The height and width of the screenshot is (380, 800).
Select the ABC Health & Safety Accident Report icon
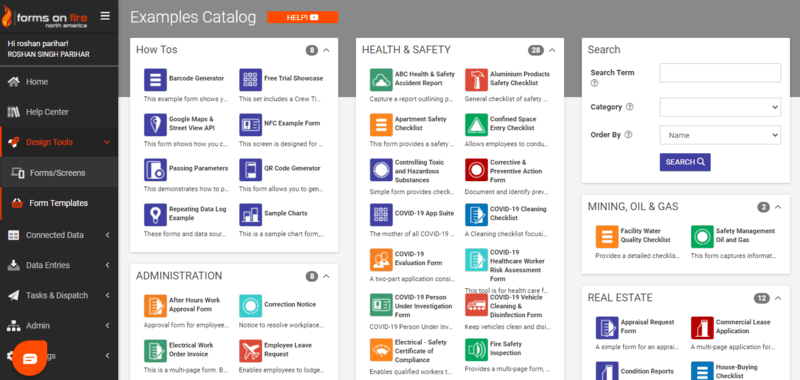(x=381, y=80)
